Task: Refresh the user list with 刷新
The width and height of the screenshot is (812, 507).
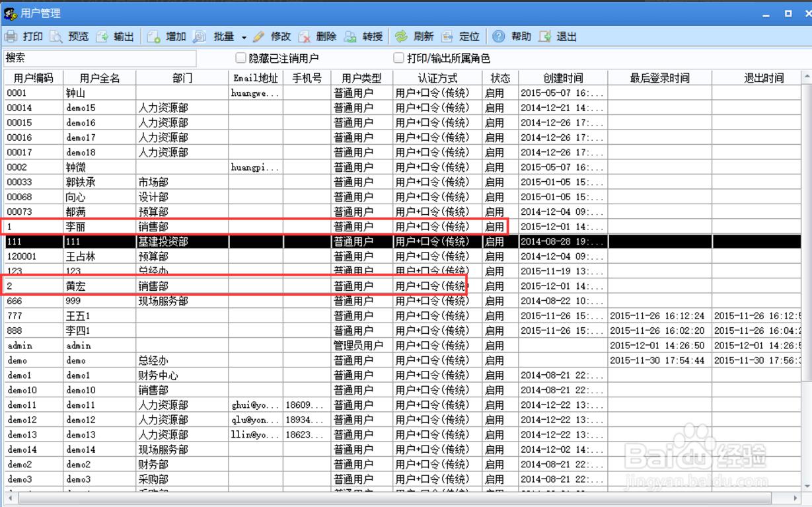Action: (402, 36)
